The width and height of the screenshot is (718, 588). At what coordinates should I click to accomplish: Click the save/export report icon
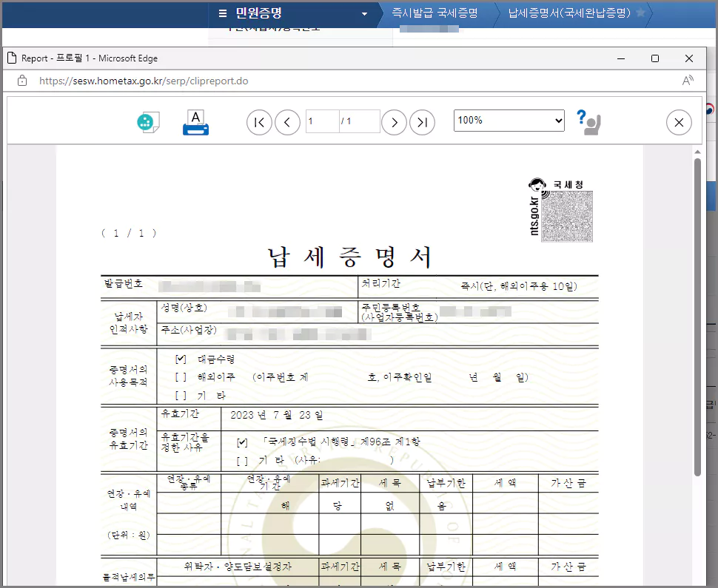(148, 122)
